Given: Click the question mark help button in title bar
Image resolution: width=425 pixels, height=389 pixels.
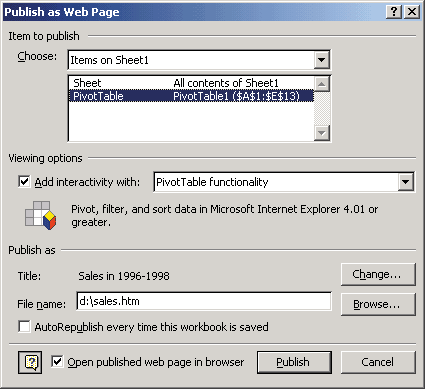Looking at the screenshot, I should coord(394,12).
